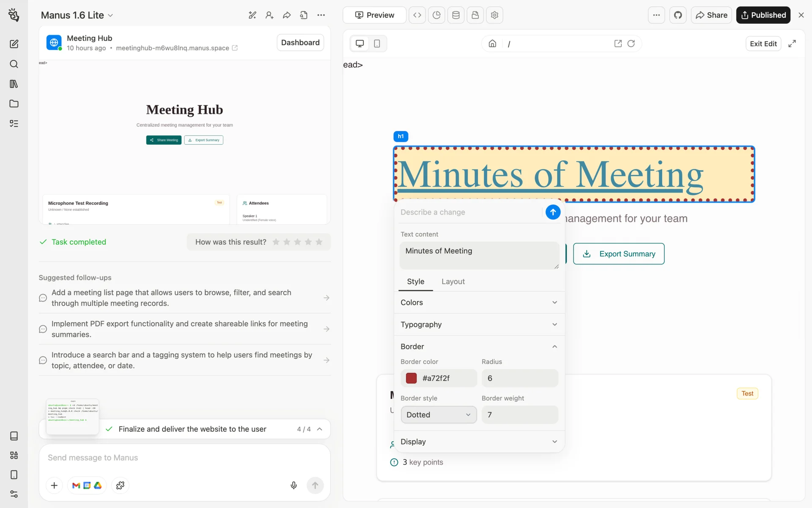Select the Style tab
The height and width of the screenshot is (508, 812).
[x=415, y=282]
